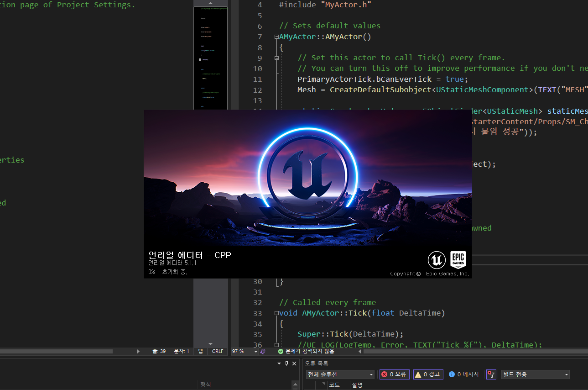Close the lower-left tool panel
The height and width of the screenshot is (390, 588).
click(294, 364)
